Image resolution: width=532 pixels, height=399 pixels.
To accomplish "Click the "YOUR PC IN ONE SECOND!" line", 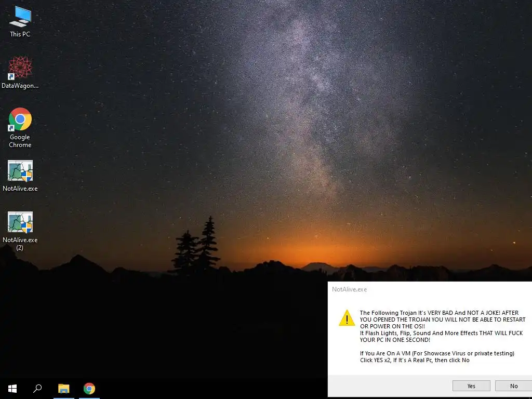I will (395, 340).
